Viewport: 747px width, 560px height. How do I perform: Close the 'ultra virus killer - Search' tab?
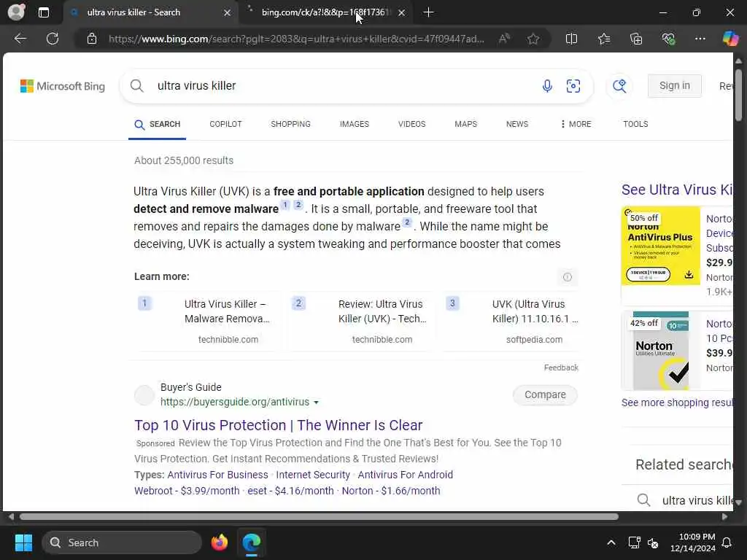coord(228,13)
